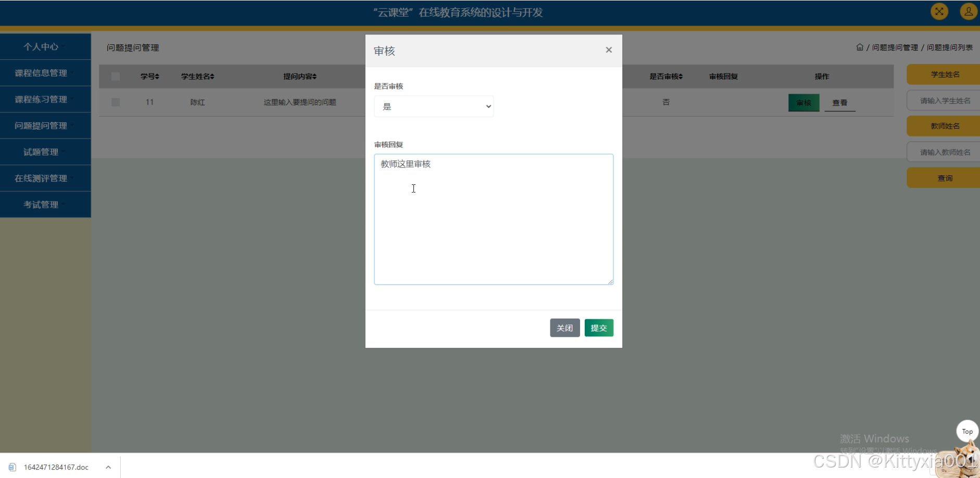Sort table by 提问内容 column

coord(300,77)
